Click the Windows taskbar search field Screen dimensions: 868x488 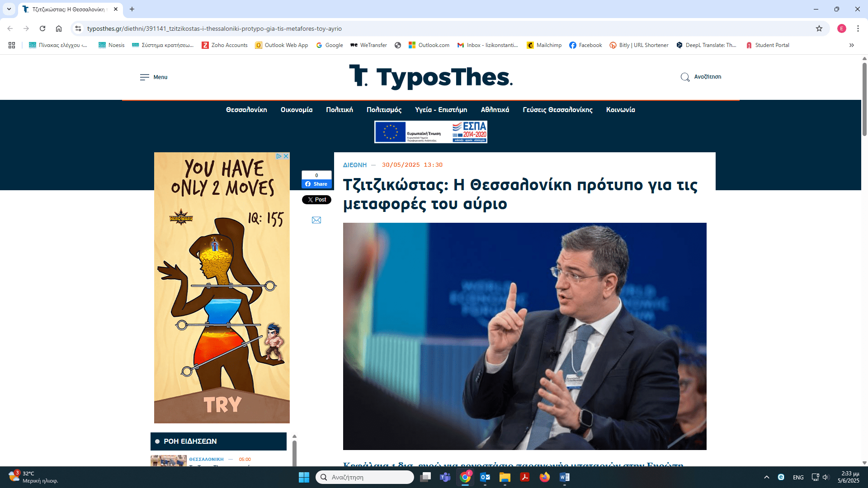[x=364, y=477]
